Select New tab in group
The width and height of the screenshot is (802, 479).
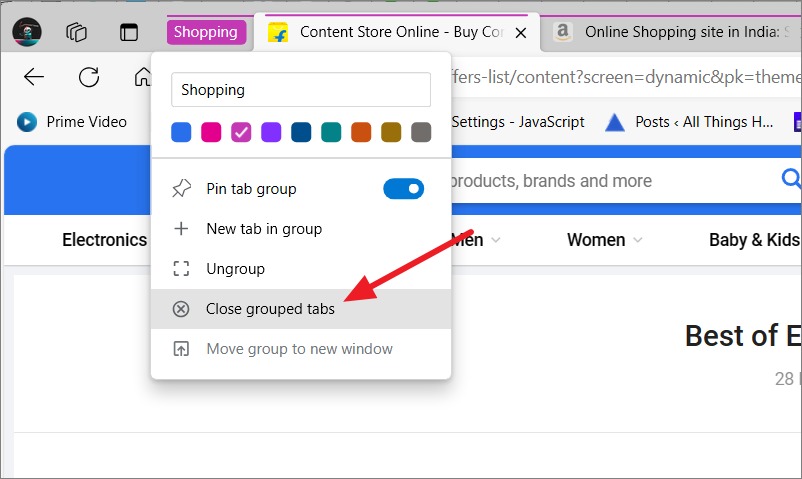pyautogui.click(x=301, y=229)
